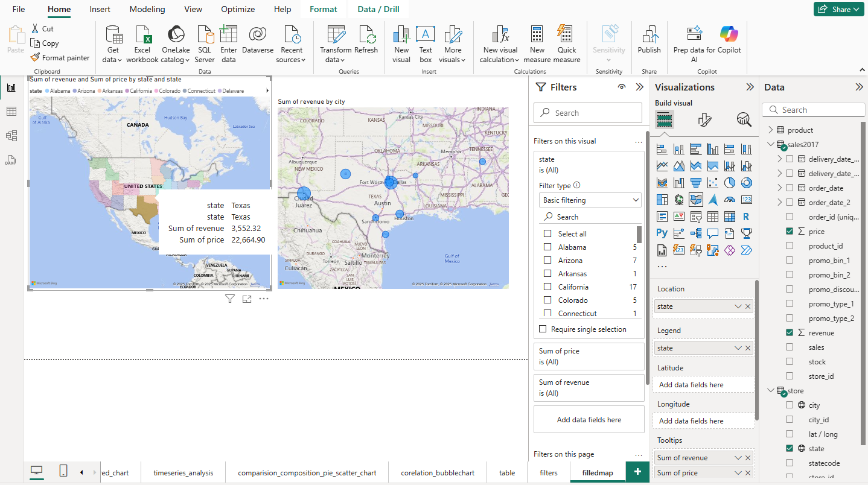Image resolution: width=868 pixels, height=485 pixels.
Task: Open the Basic filtering dropdown
Action: point(590,200)
